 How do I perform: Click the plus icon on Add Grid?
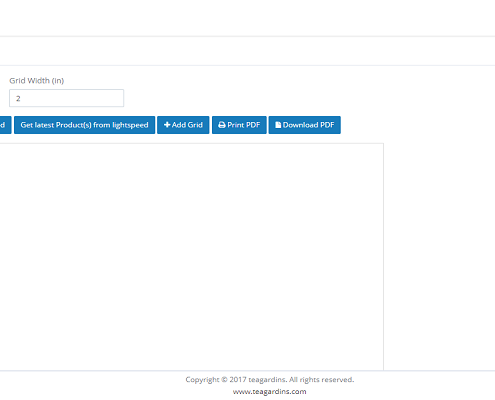tap(167, 125)
